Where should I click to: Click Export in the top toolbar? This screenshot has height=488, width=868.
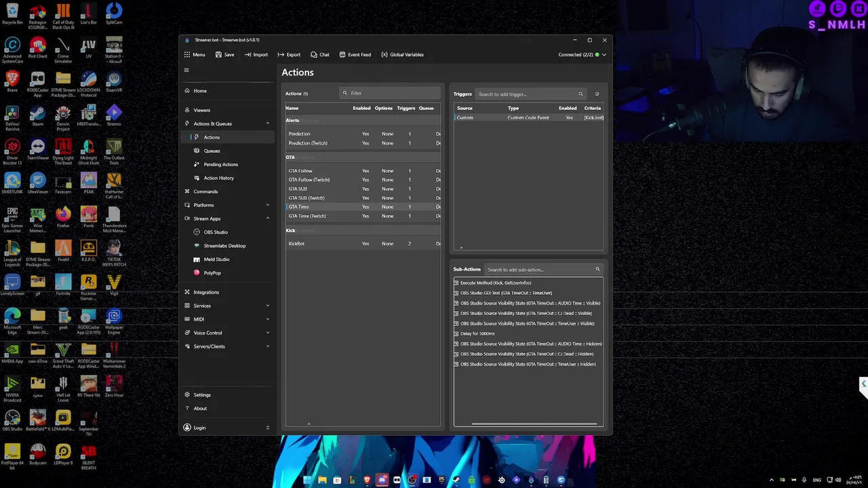click(x=289, y=55)
